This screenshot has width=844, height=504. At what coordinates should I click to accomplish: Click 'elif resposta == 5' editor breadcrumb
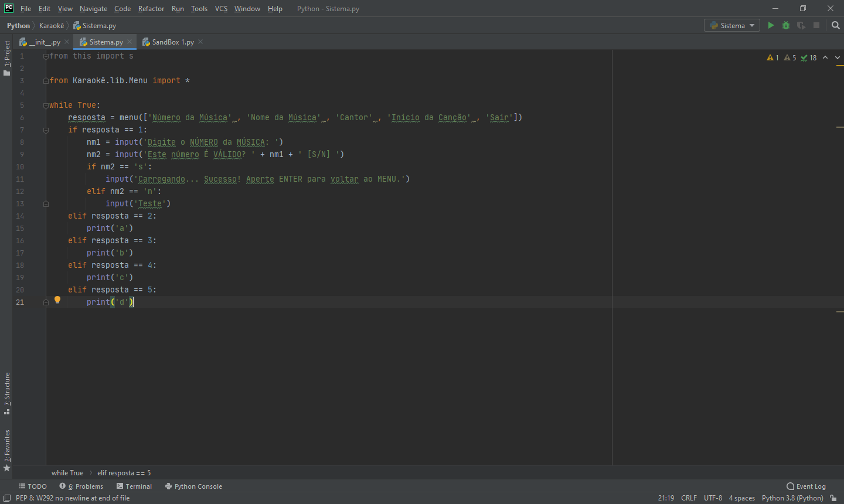point(124,473)
